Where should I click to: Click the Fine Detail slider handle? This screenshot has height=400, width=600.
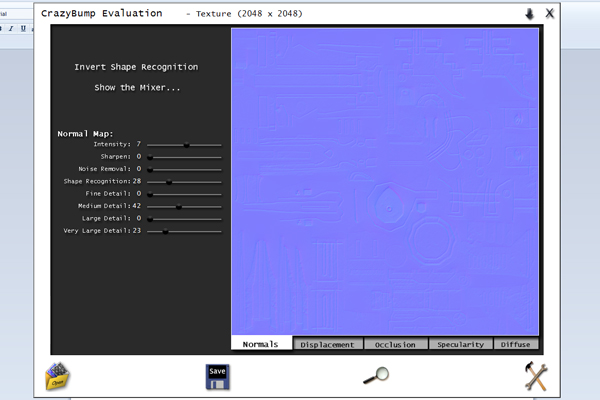pos(150,194)
